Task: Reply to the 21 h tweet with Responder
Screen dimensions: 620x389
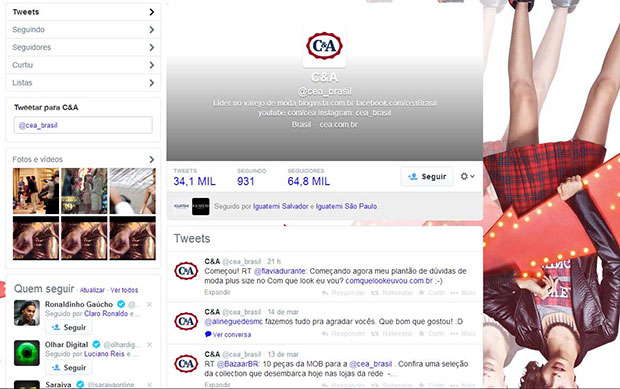Action: tap(343, 293)
